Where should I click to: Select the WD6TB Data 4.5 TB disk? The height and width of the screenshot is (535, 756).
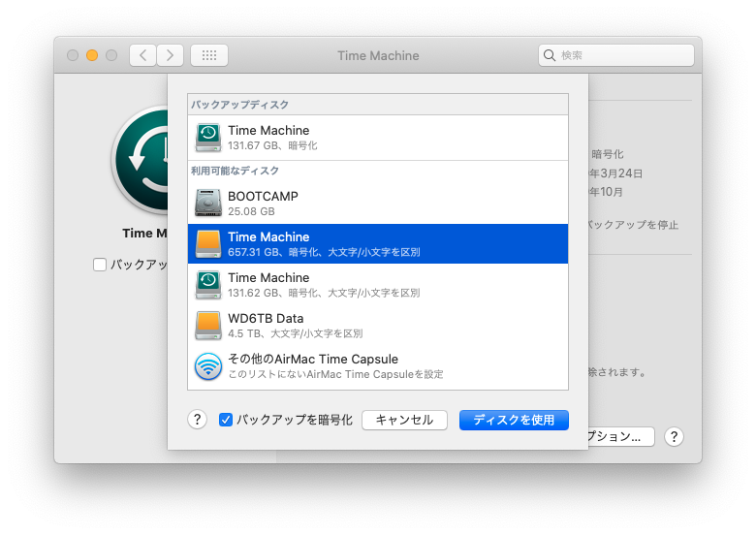point(378,326)
